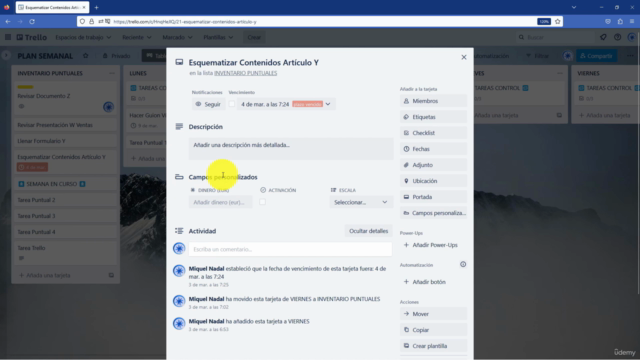Click the browser address bar URL
The image size is (640, 360).
(185, 22)
